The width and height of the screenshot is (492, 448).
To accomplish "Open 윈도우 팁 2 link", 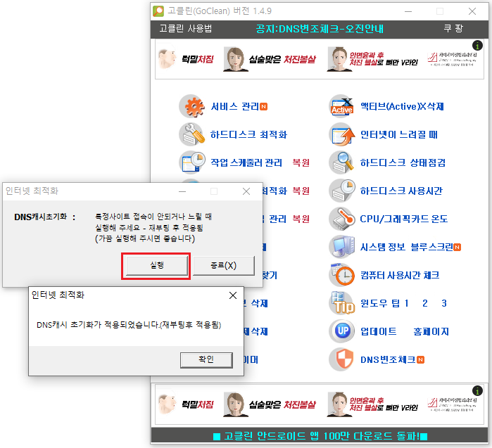I will (x=425, y=303).
